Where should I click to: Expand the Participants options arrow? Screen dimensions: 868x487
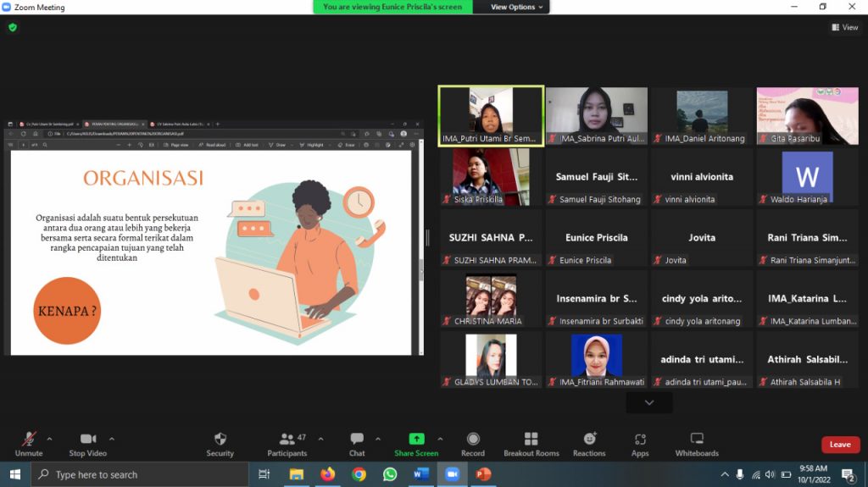[x=320, y=439]
